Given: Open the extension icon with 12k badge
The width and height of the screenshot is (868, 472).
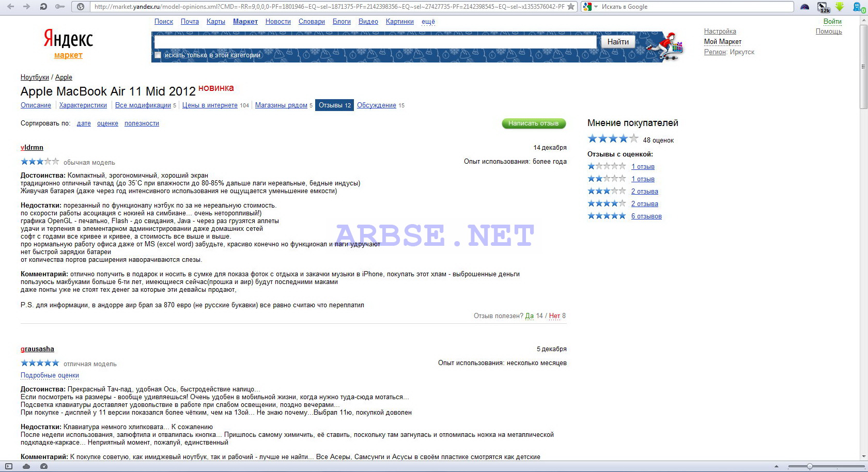Looking at the screenshot, I should point(824,7).
